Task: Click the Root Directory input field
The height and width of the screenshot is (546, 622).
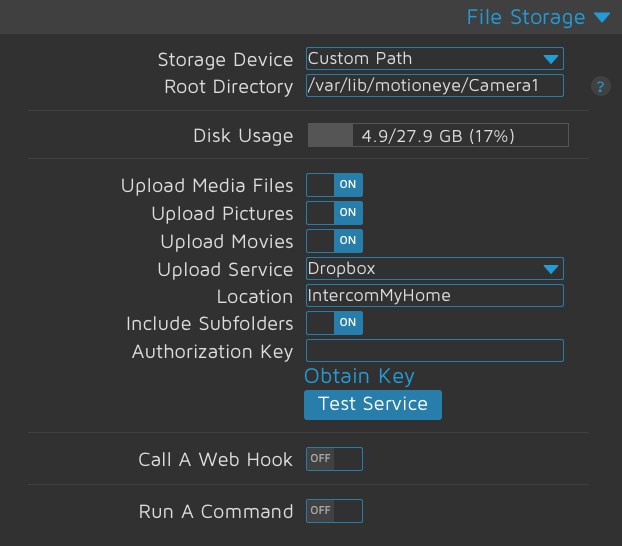Action: (435, 86)
